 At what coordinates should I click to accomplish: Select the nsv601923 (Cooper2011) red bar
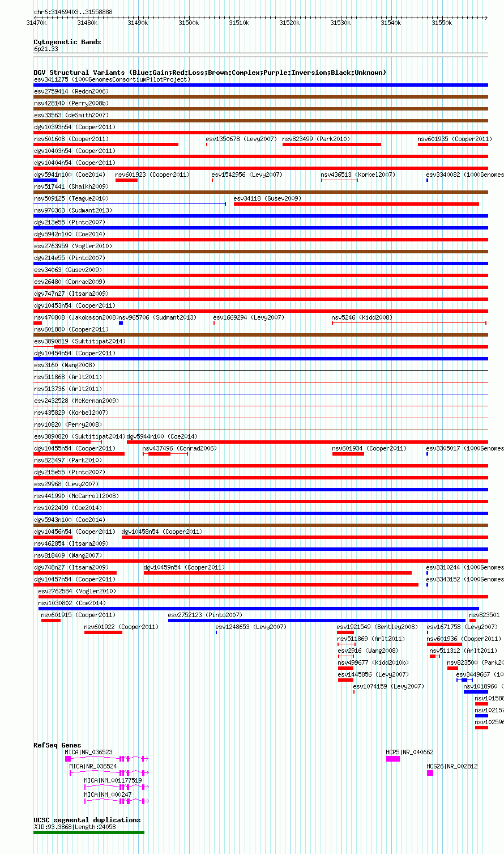point(126,180)
